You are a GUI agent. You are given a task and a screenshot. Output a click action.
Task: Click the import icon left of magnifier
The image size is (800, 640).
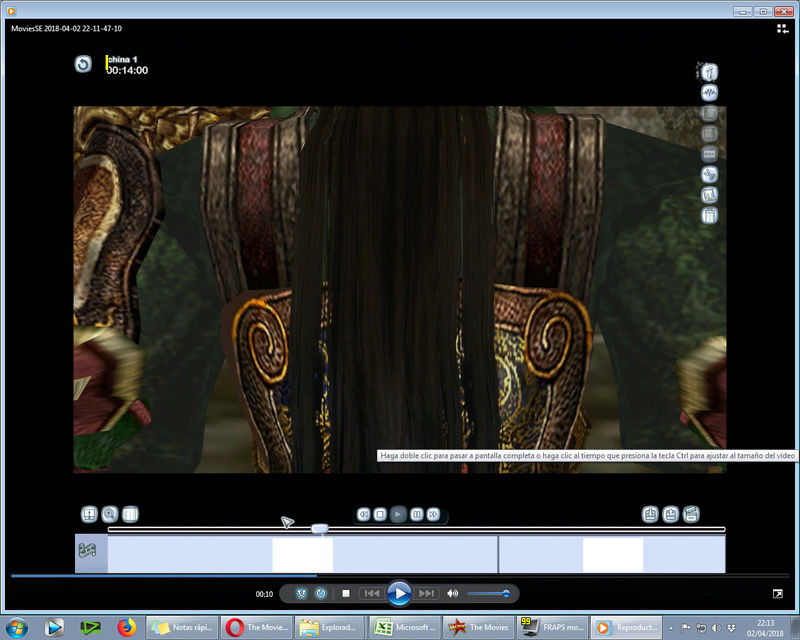click(x=89, y=514)
